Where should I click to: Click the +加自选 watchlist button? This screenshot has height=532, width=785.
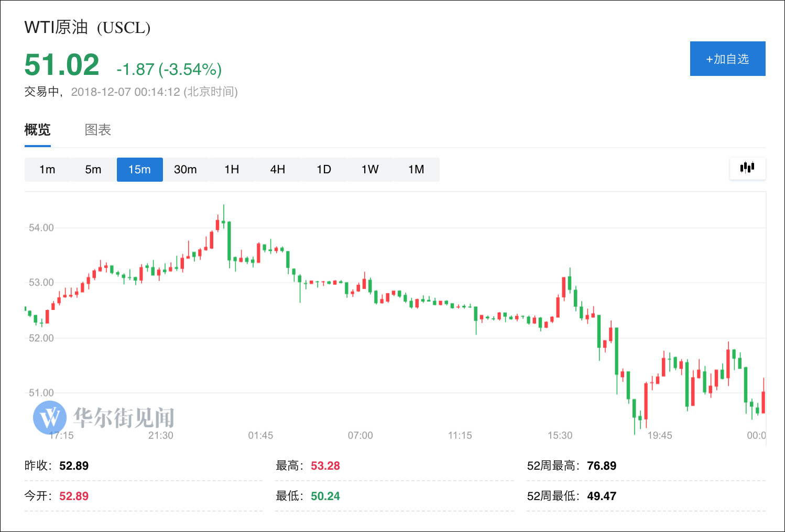click(727, 59)
